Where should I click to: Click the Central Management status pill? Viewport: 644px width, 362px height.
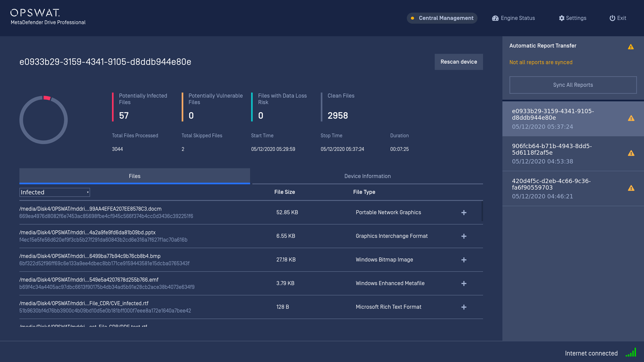[x=442, y=18]
